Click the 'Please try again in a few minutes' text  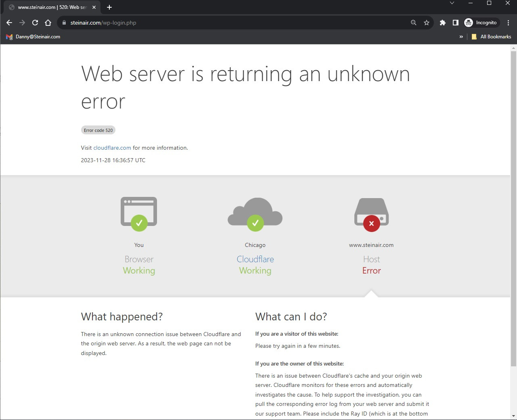298,346
